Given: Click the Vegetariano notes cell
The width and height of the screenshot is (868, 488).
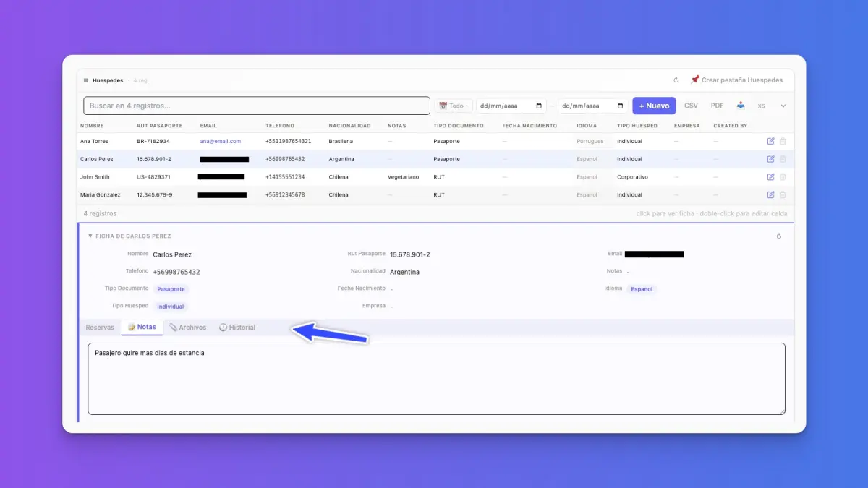Looking at the screenshot, I should click(x=403, y=177).
